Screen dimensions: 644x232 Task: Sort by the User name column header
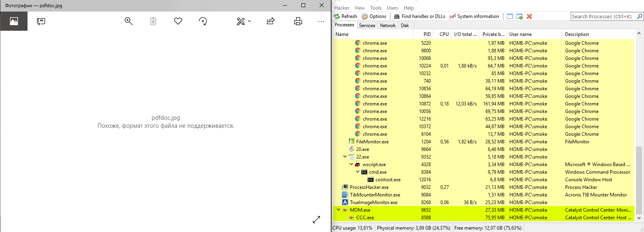click(x=534, y=34)
